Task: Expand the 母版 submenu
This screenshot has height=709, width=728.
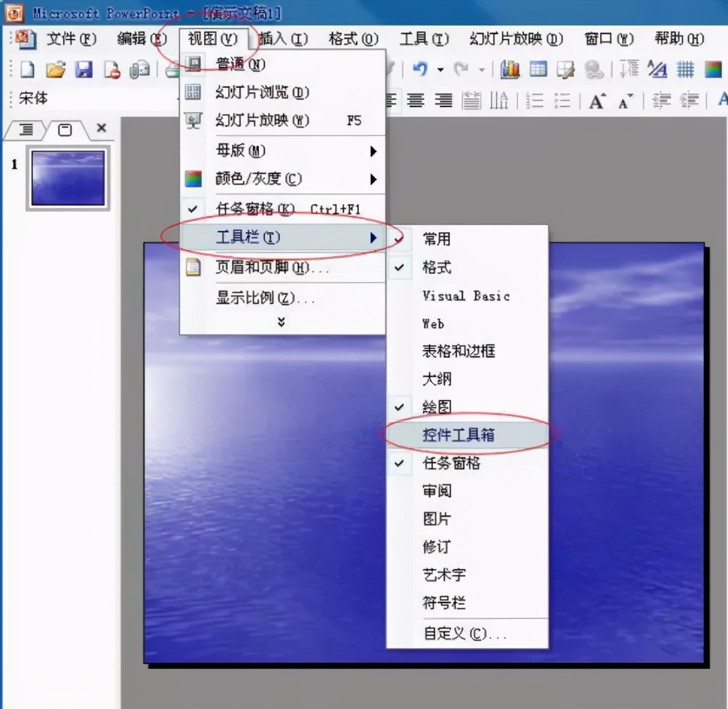Action: 283,151
